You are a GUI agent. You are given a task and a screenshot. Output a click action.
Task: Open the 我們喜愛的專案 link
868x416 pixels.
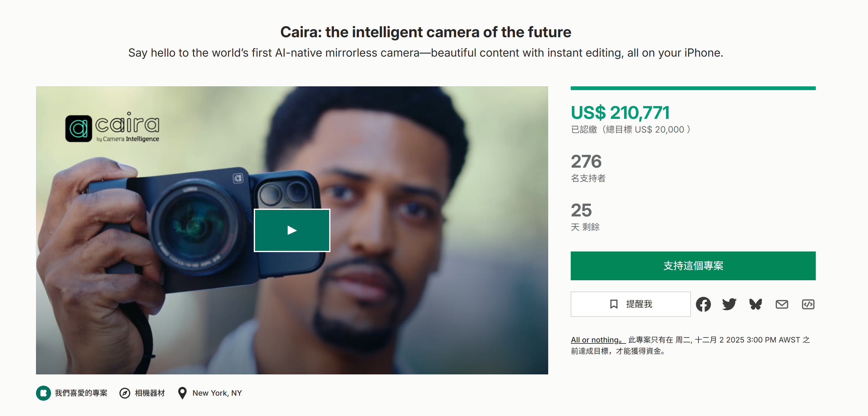click(x=81, y=393)
